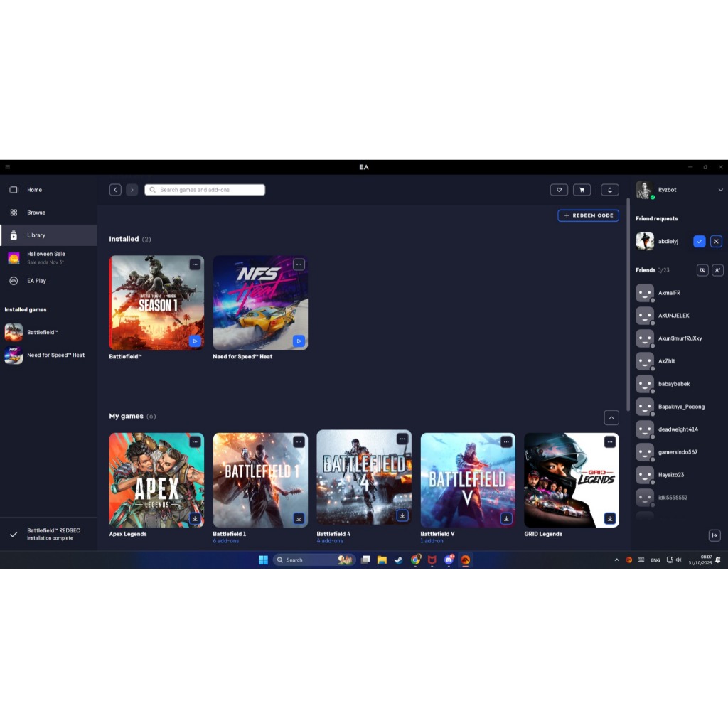
Task: Accept abdielyj's friend request
Action: click(700, 241)
